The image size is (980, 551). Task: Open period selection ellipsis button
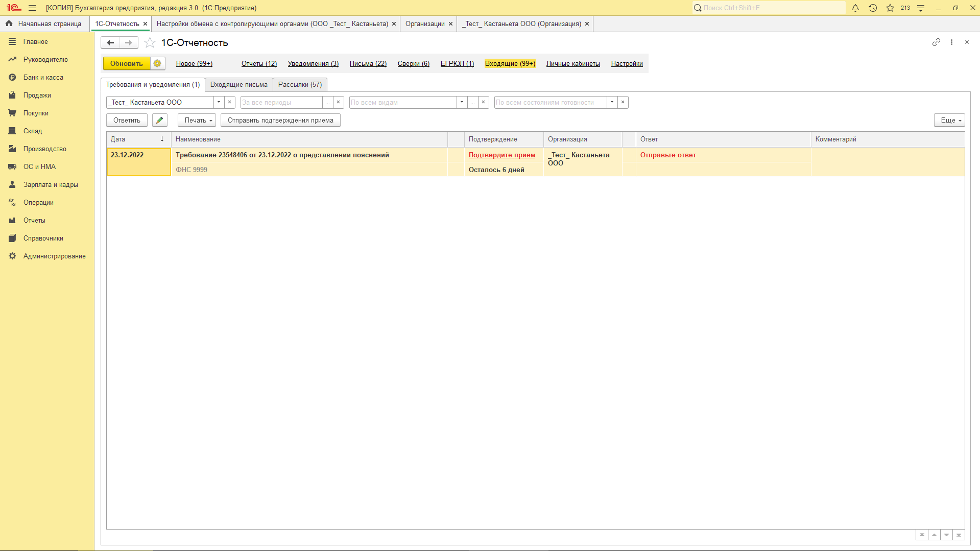[x=327, y=102]
